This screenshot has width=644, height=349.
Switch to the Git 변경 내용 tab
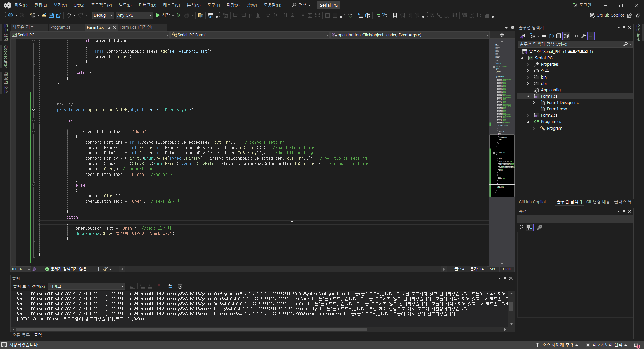point(598,202)
